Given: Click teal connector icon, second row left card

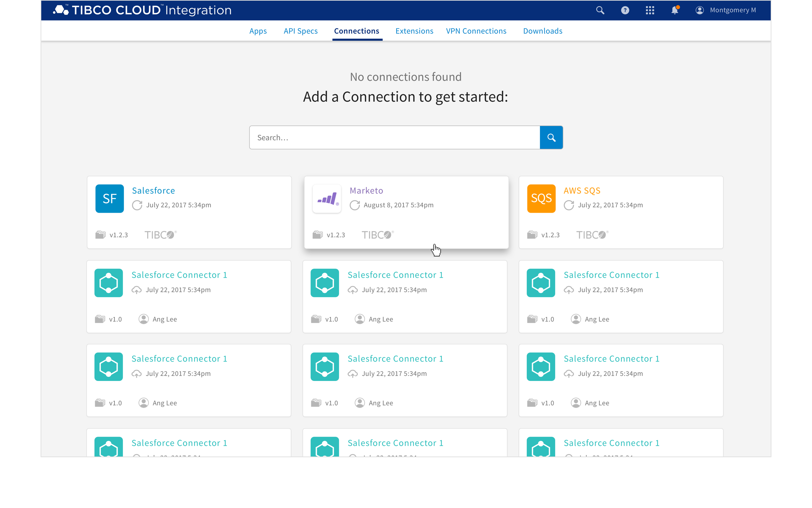Looking at the screenshot, I should 109,283.
